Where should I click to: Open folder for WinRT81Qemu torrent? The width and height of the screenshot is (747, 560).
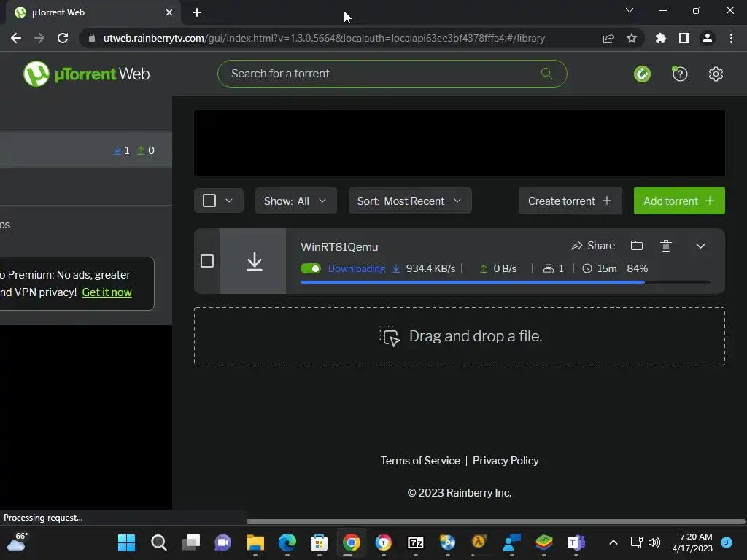point(636,246)
